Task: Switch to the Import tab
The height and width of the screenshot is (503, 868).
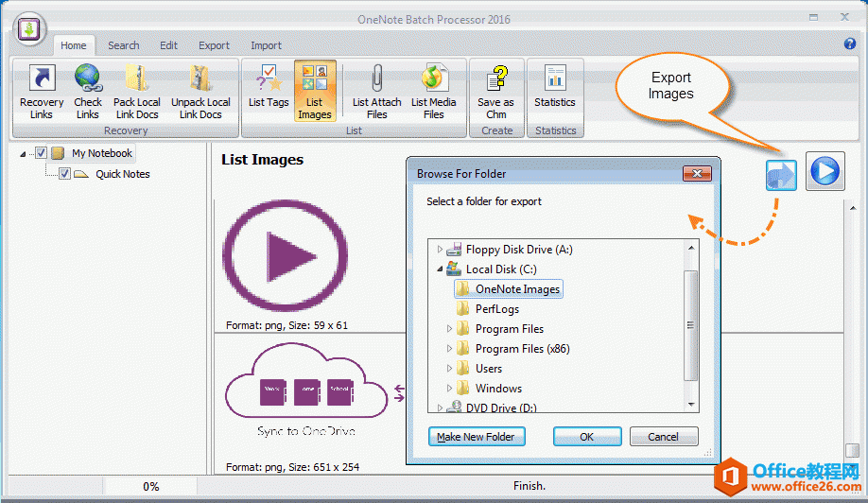Action: 266,45
